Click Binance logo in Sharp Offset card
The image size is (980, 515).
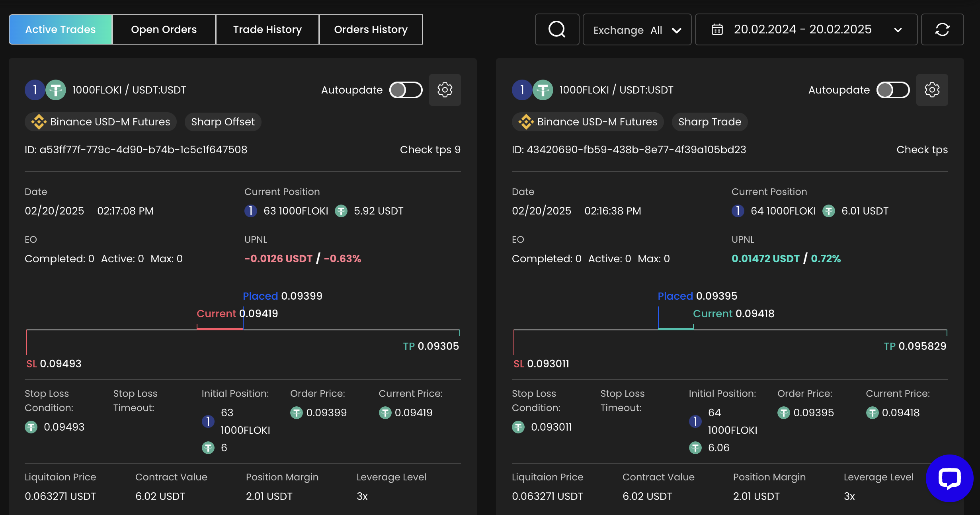(x=39, y=122)
